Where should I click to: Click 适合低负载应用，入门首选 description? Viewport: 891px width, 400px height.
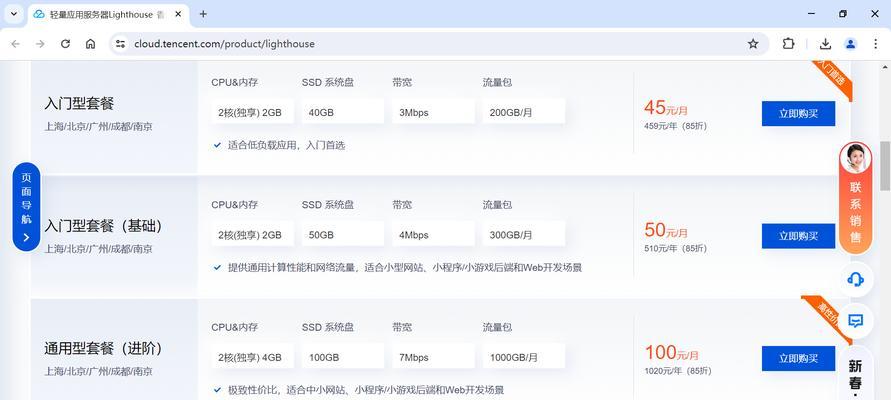click(x=286, y=145)
